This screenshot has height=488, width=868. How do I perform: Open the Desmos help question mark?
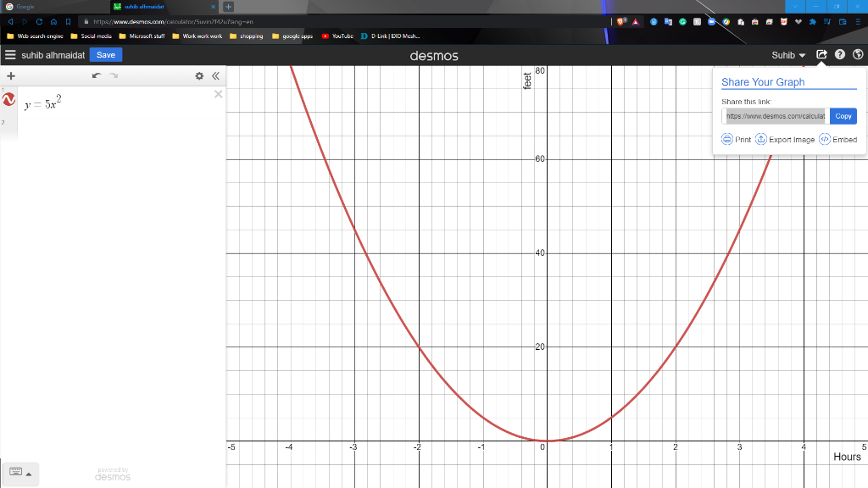(x=838, y=54)
